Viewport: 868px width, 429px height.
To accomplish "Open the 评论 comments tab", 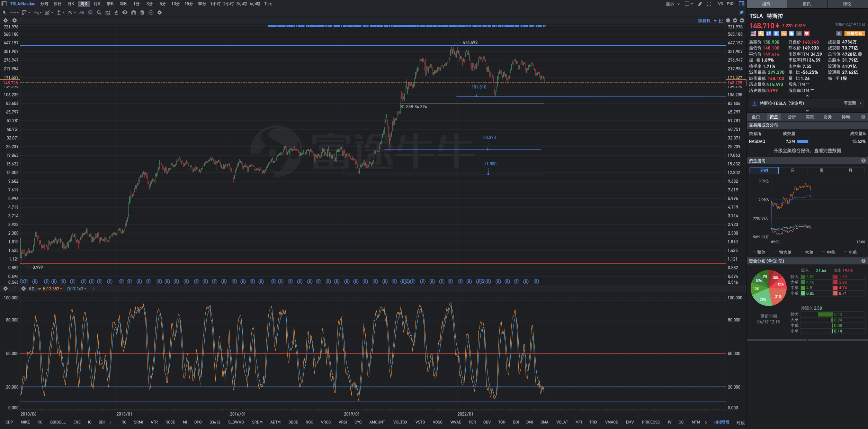I will (x=847, y=4).
